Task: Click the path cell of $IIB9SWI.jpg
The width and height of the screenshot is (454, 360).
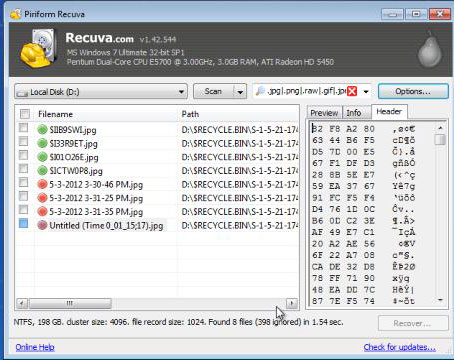Action: [x=239, y=130]
